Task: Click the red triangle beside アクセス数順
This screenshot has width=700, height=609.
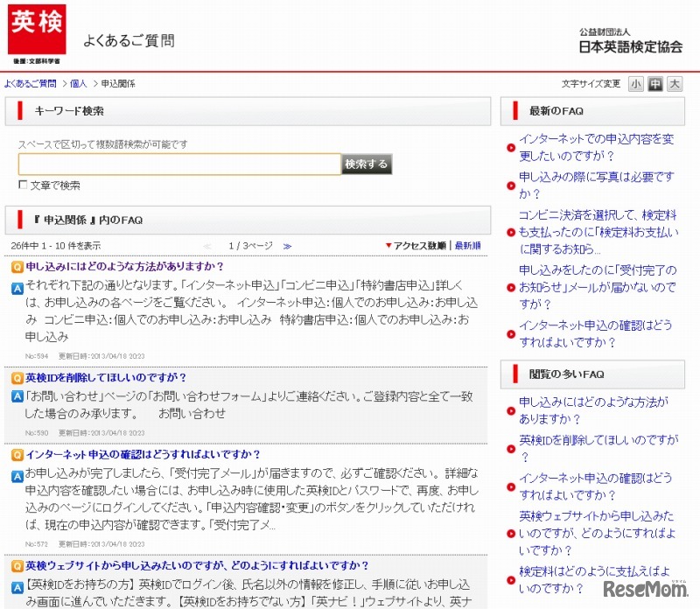Action: [x=390, y=243]
